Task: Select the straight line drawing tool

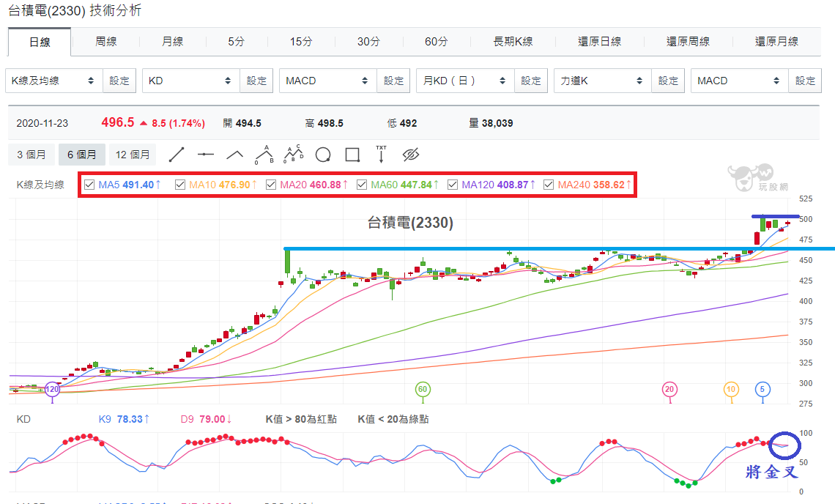Action: pos(177,155)
